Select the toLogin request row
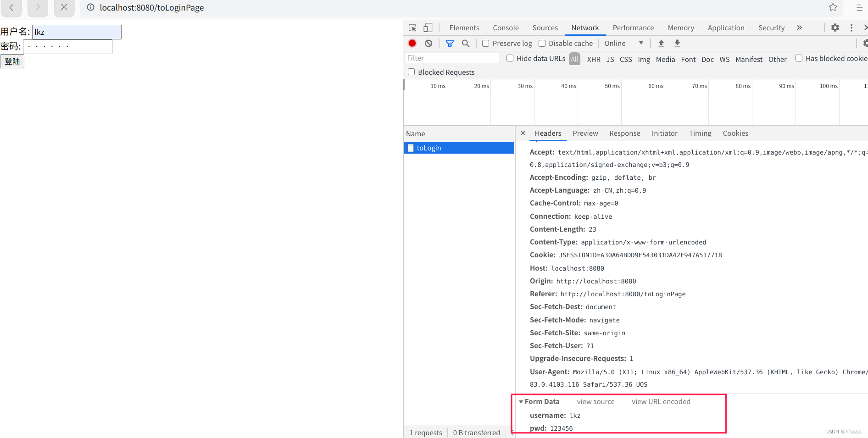 coord(459,148)
